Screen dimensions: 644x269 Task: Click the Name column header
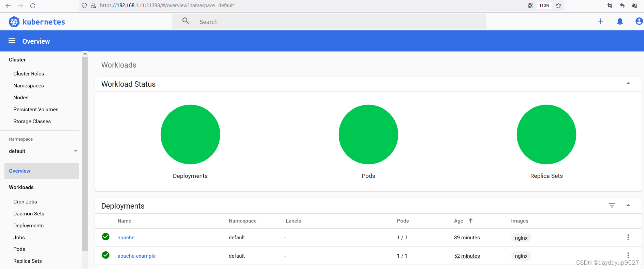(x=125, y=221)
